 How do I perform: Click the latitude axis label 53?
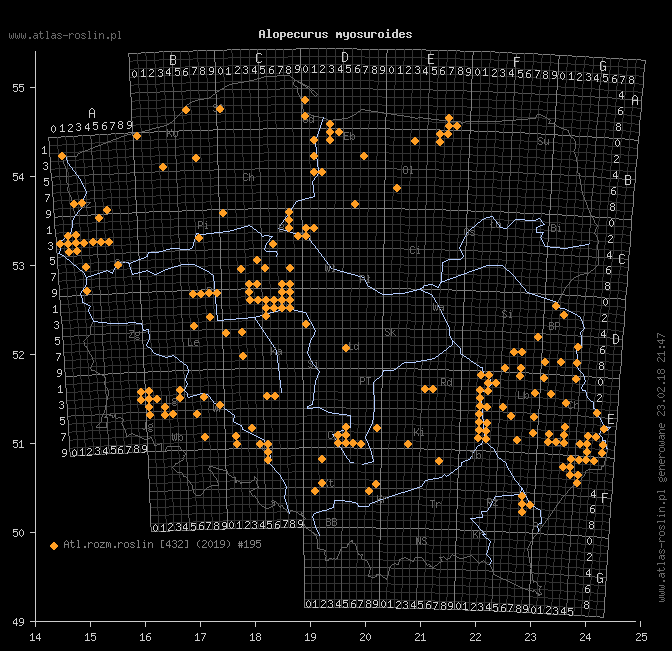pos(18,266)
